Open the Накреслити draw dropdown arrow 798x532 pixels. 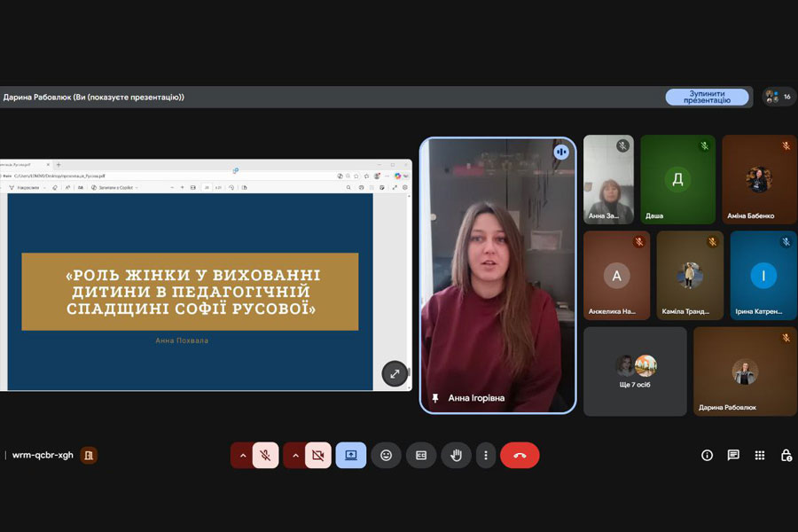coord(45,188)
